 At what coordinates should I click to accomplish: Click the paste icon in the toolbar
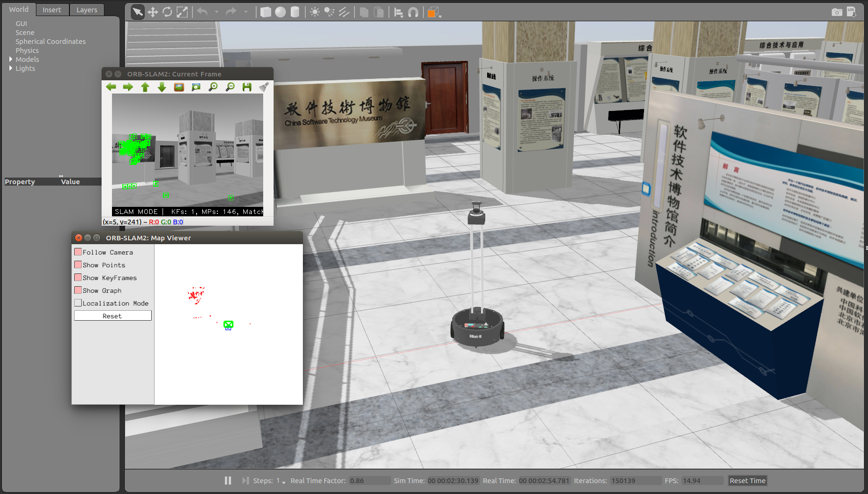(x=379, y=12)
